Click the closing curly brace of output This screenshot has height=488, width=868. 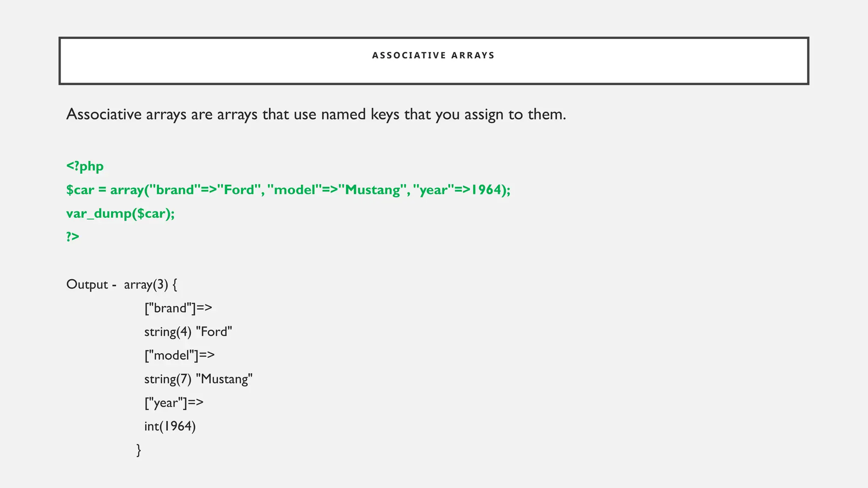click(139, 450)
